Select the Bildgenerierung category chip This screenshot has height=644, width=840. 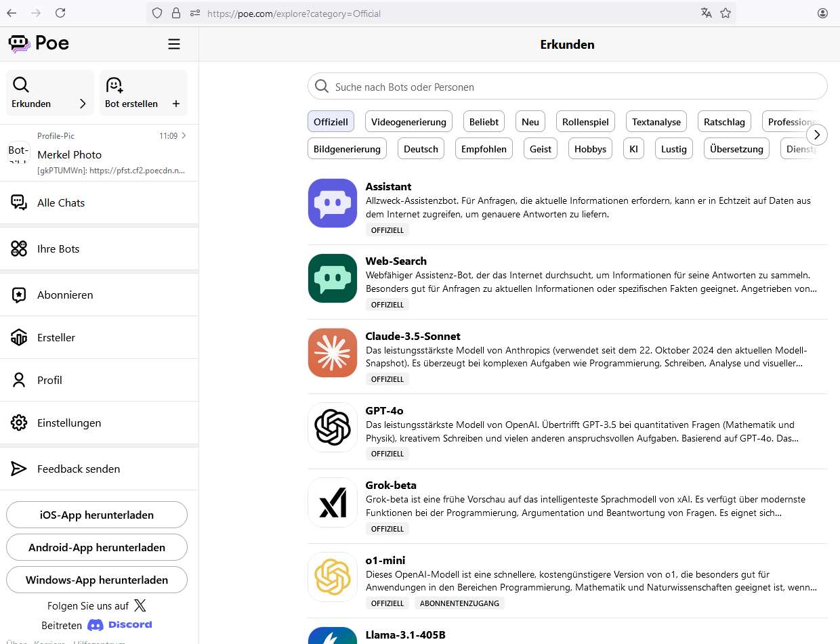[x=348, y=149]
